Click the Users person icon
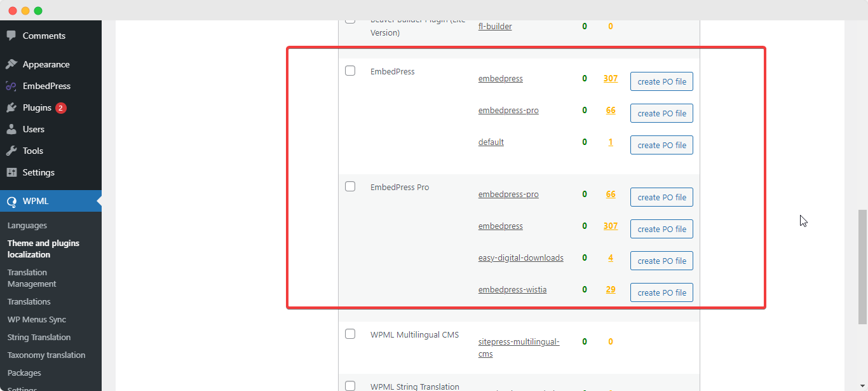868x391 pixels. [x=11, y=129]
